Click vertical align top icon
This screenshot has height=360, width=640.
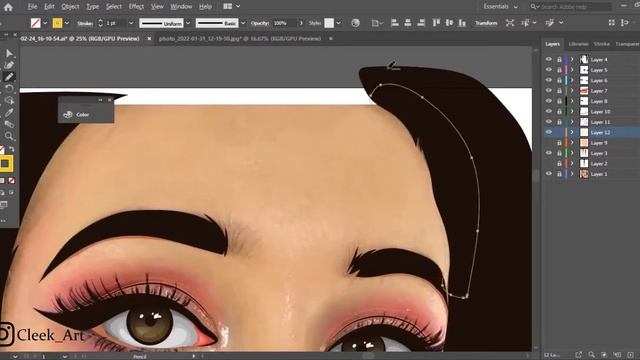(x=436, y=23)
